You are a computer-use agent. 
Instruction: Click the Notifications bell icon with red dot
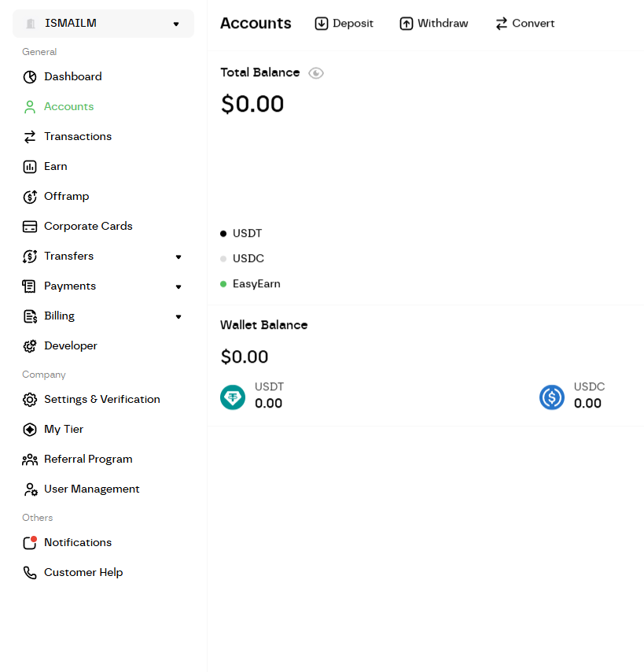point(30,543)
